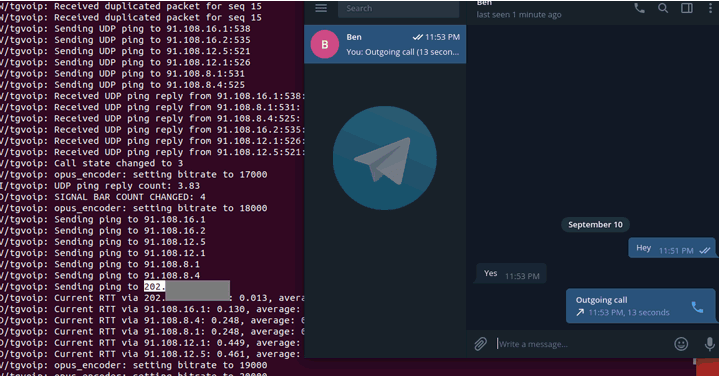Search within the chat using magnifier icon
This screenshot has height=376, width=719.
point(663,8)
